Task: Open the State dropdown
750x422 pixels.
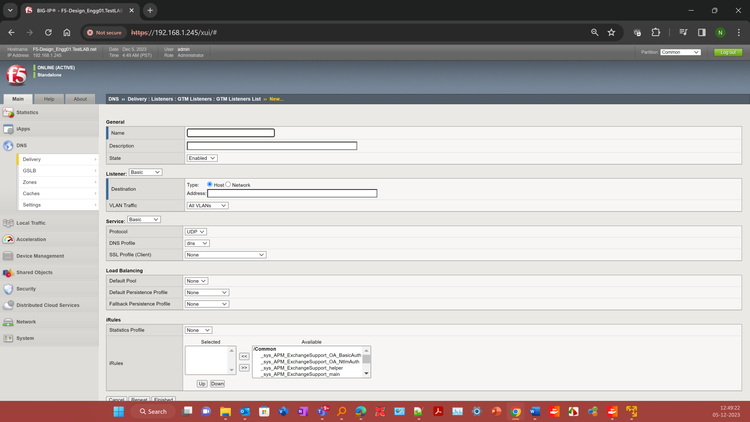Action: point(202,158)
